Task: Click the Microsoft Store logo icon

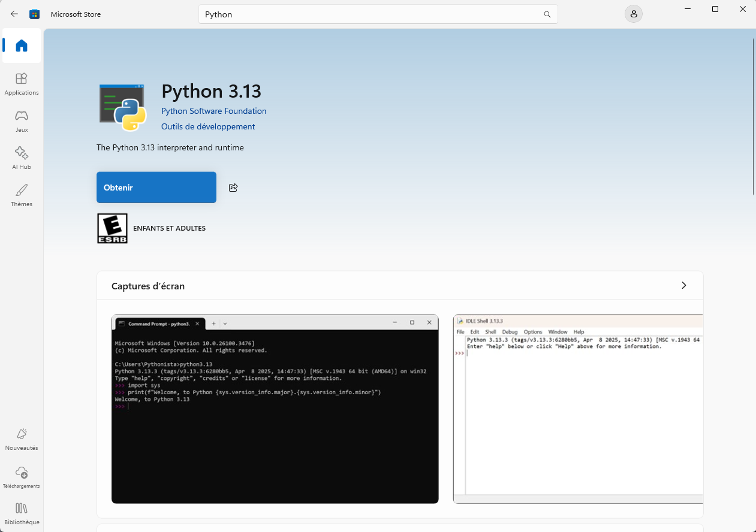Action: point(35,14)
